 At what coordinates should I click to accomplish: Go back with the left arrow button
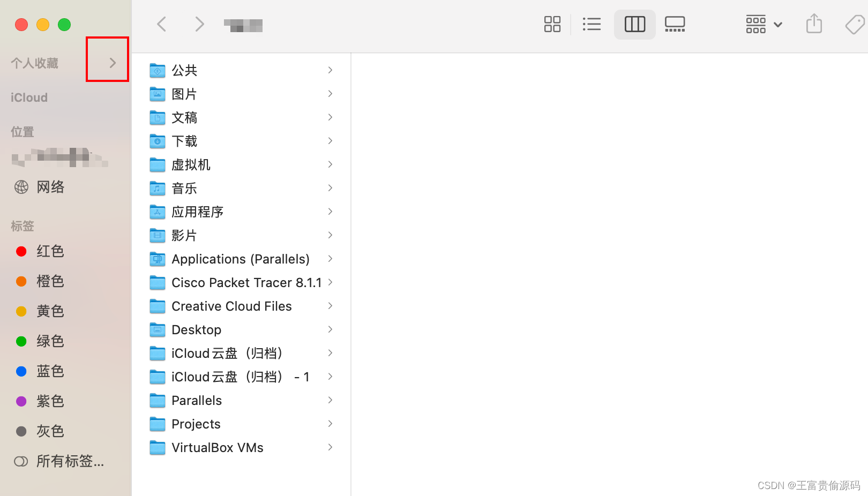pyautogui.click(x=161, y=24)
